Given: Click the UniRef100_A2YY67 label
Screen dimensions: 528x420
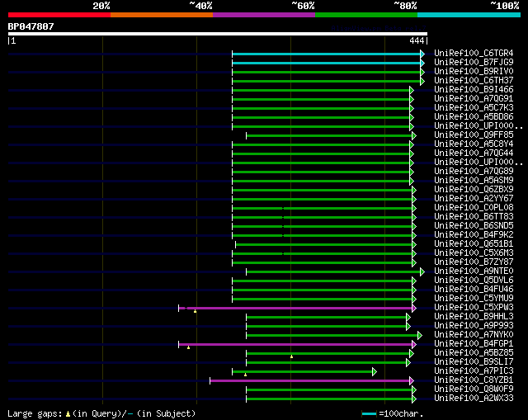Looking at the screenshot, I should tap(474, 199).
